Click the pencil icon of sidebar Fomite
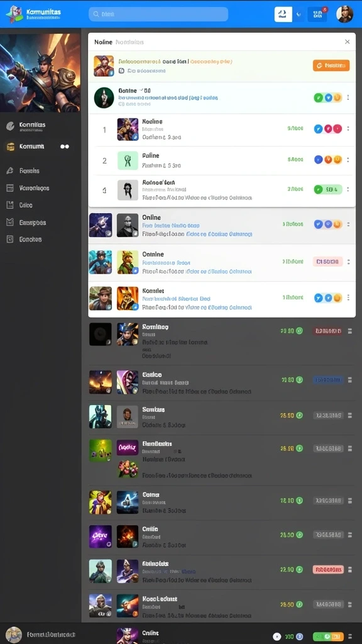The width and height of the screenshot is (362, 644). [10, 171]
